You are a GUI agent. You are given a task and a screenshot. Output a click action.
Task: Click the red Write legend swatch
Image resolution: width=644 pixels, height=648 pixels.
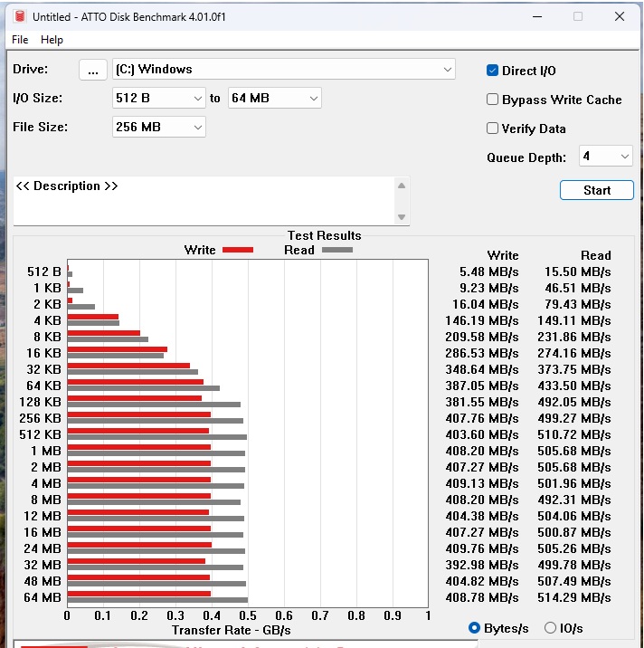[238, 250]
